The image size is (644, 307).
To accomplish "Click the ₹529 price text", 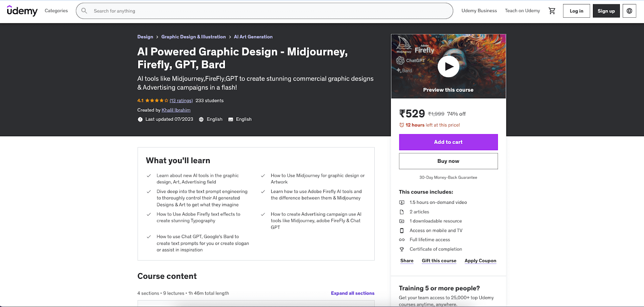I will coord(412,114).
